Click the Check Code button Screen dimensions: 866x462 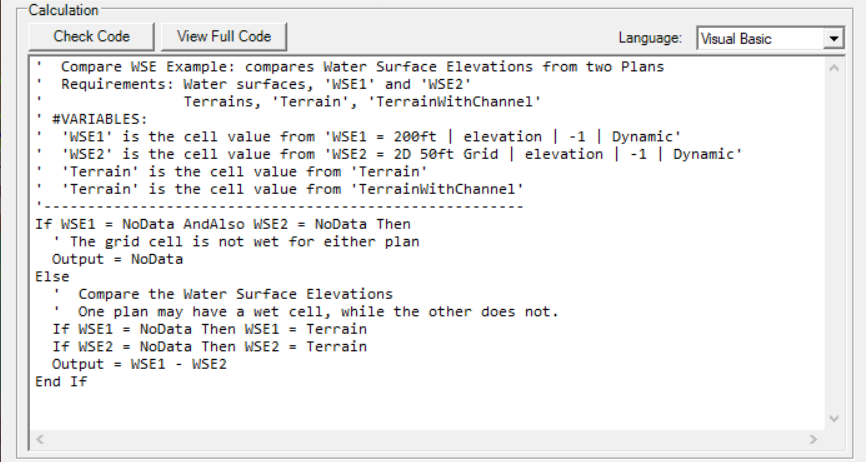click(90, 36)
